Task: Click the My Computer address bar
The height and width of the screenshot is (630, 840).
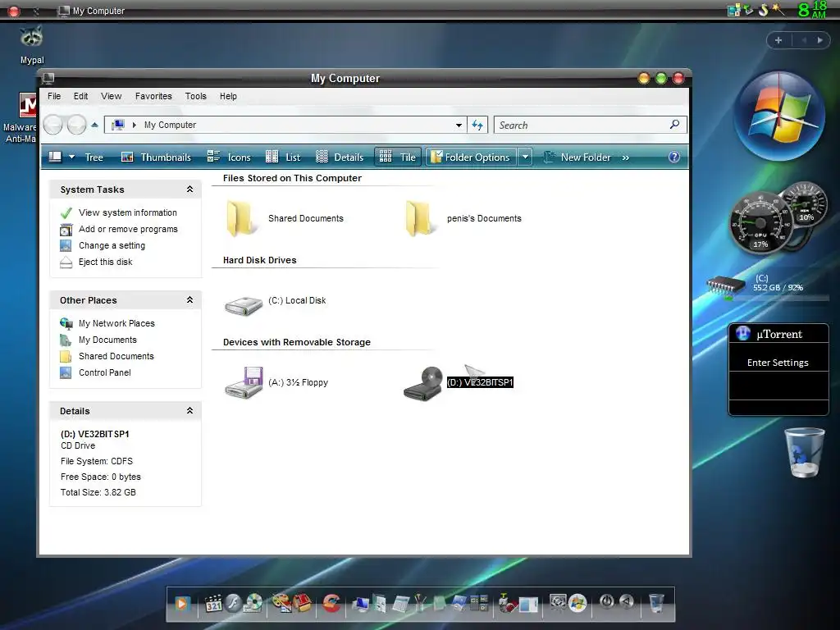Action: click(x=285, y=125)
